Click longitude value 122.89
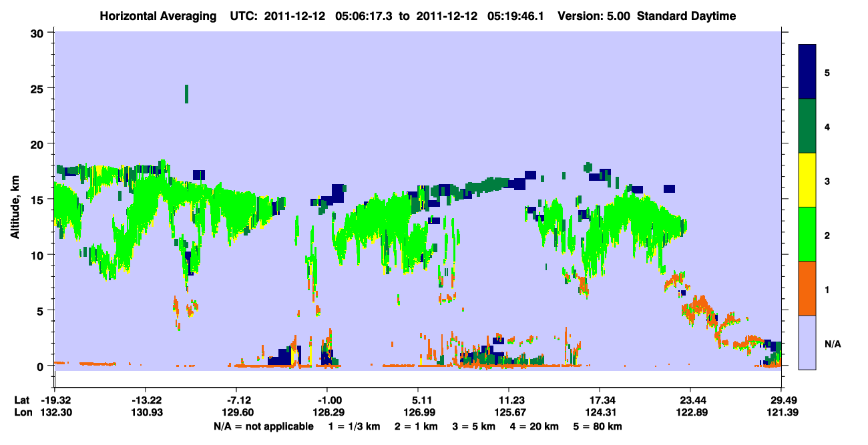The image size is (868, 445). (690, 413)
